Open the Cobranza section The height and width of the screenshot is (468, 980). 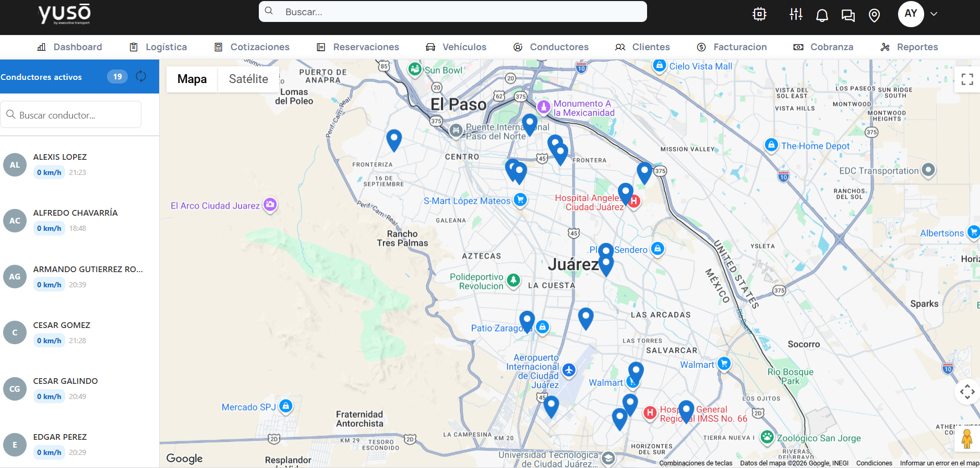pyautogui.click(x=823, y=47)
